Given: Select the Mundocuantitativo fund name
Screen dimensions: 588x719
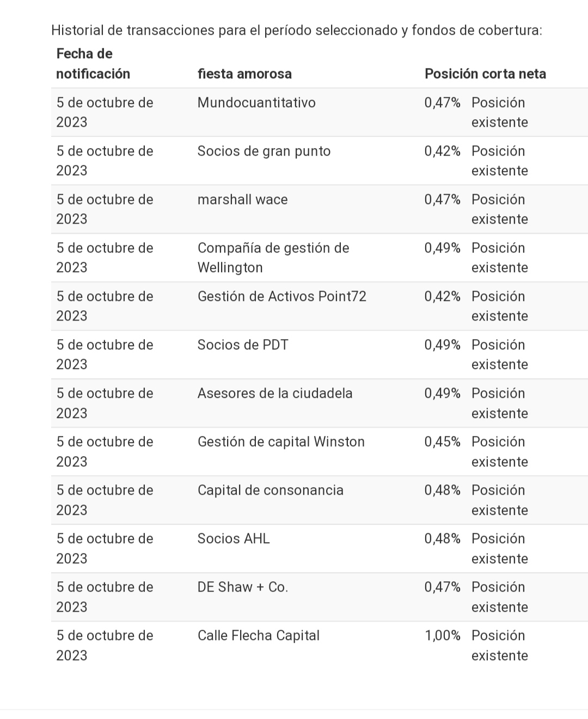Looking at the screenshot, I should tap(256, 103).
